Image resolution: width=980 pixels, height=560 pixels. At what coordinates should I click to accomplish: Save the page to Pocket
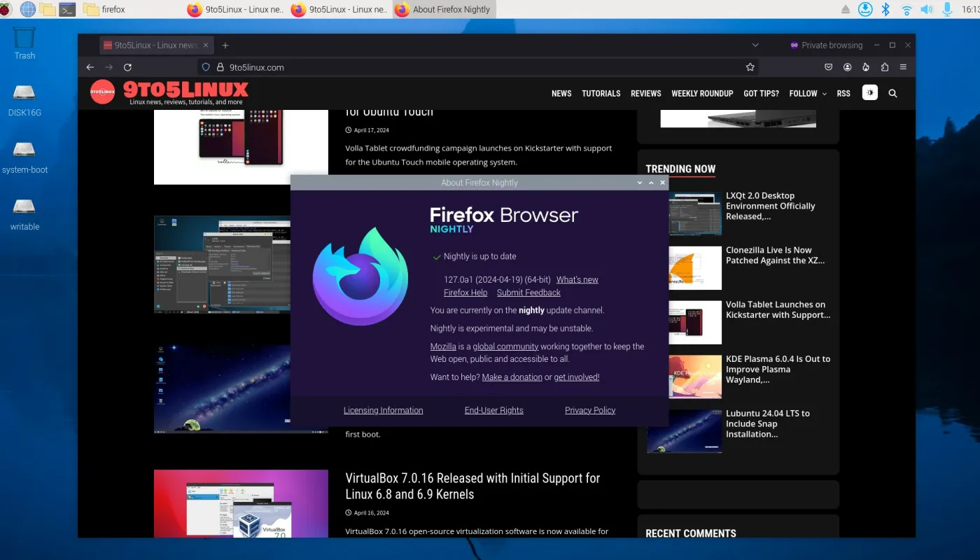click(828, 66)
